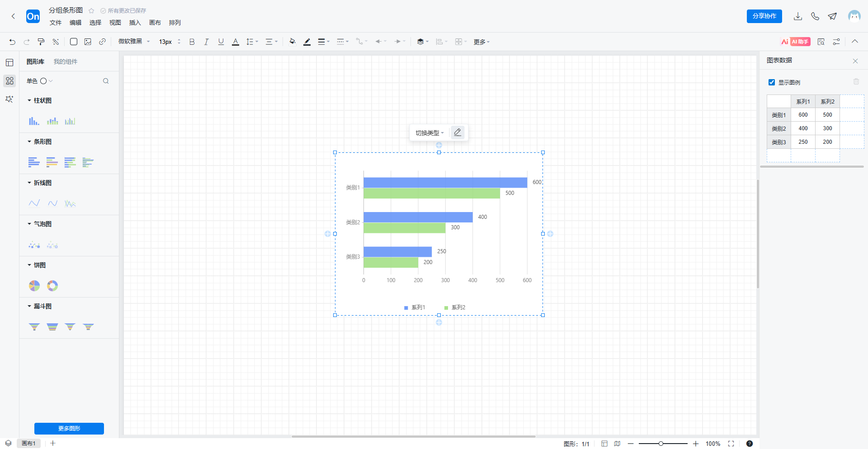Click the format painter icon
Viewport: 868px width, 449px height.
pos(41,42)
